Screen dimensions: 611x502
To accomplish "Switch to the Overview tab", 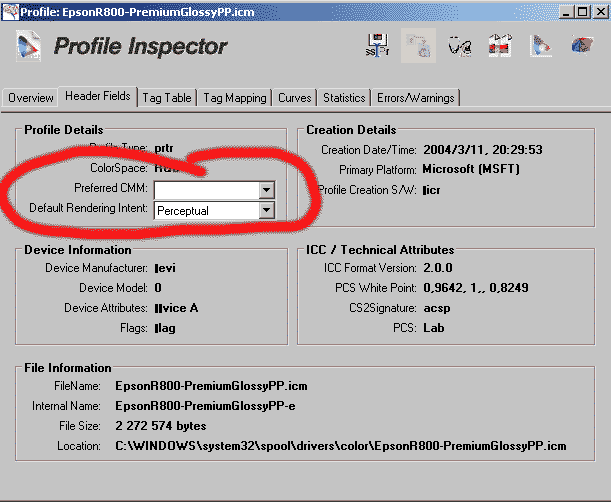I will coord(30,97).
